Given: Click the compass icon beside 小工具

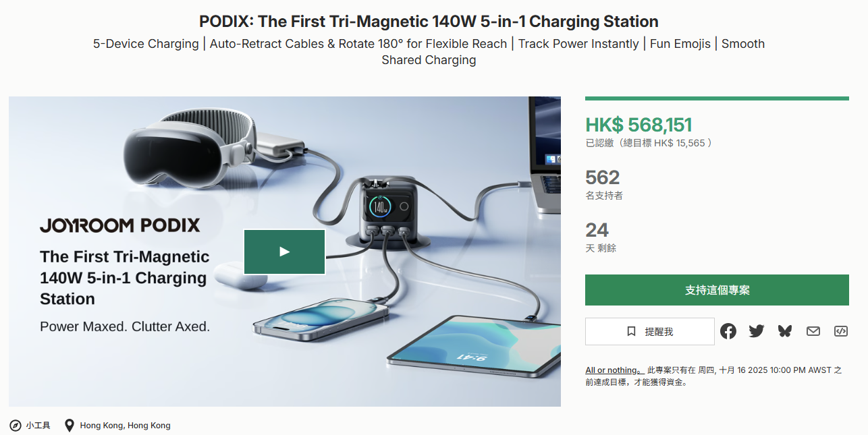Looking at the screenshot, I should 15,426.
